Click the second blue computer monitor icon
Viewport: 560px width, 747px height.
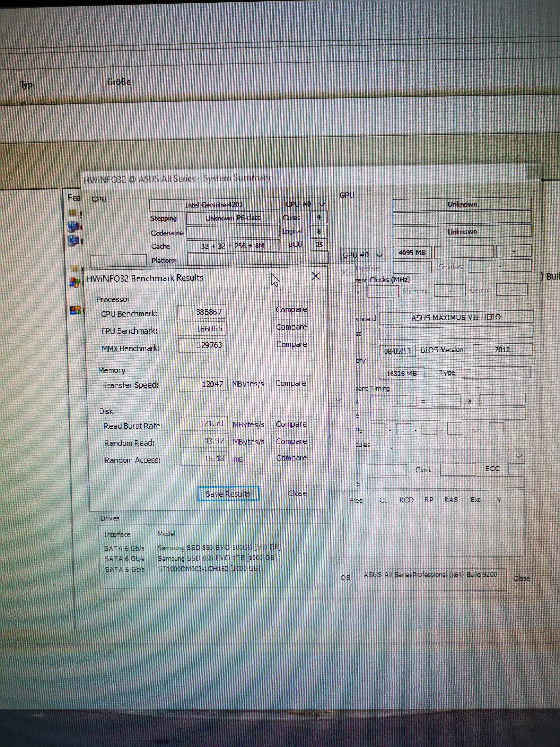tap(73, 241)
